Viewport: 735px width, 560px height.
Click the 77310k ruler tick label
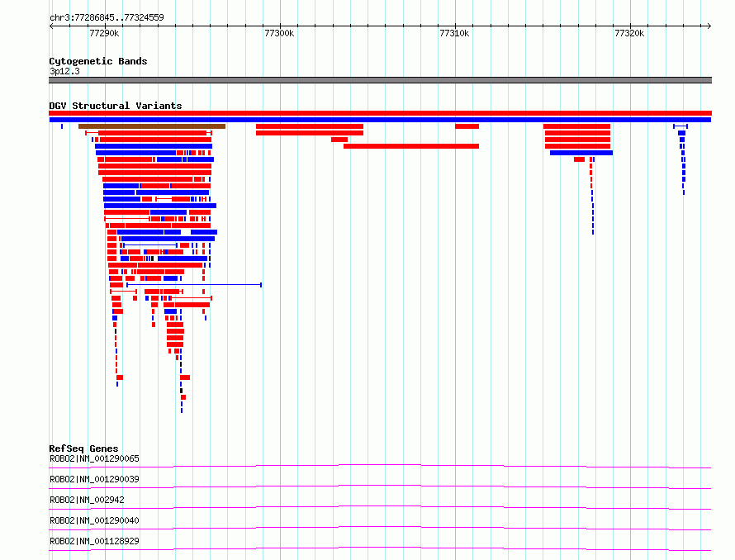point(454,33)
